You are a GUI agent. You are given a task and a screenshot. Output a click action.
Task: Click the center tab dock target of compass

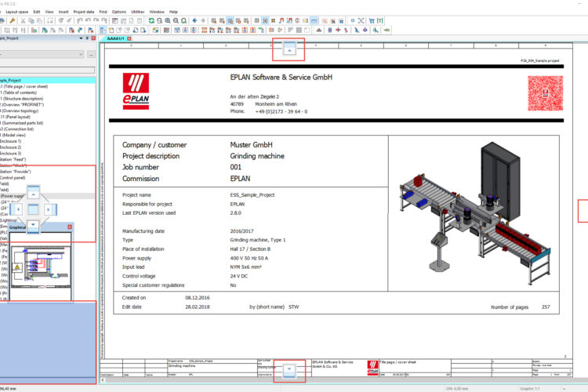click(34, 209)
